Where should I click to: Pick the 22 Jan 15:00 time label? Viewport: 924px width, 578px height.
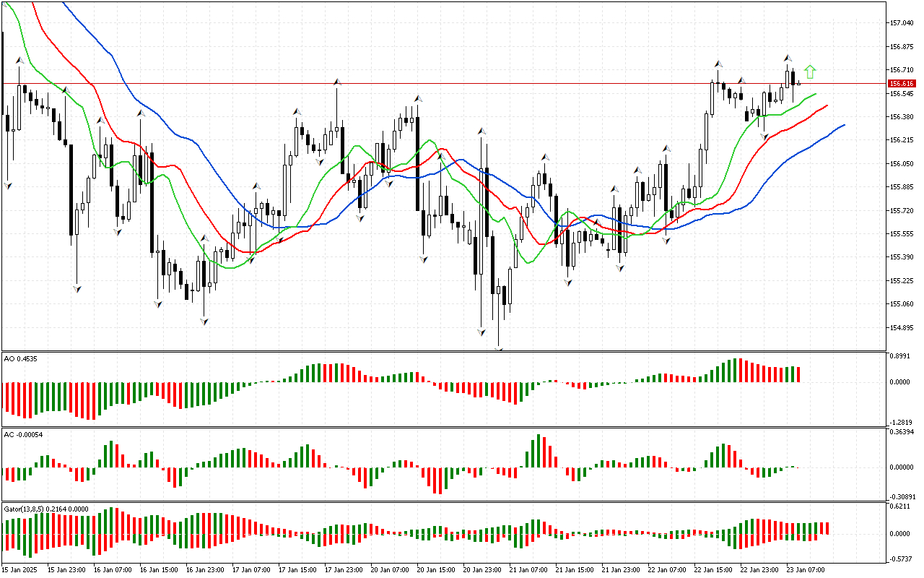(x=715, y=569)
